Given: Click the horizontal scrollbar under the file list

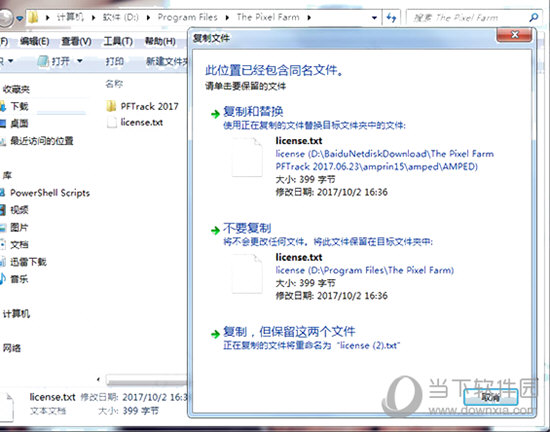Looking at the screenshot, I should [147, 379].
